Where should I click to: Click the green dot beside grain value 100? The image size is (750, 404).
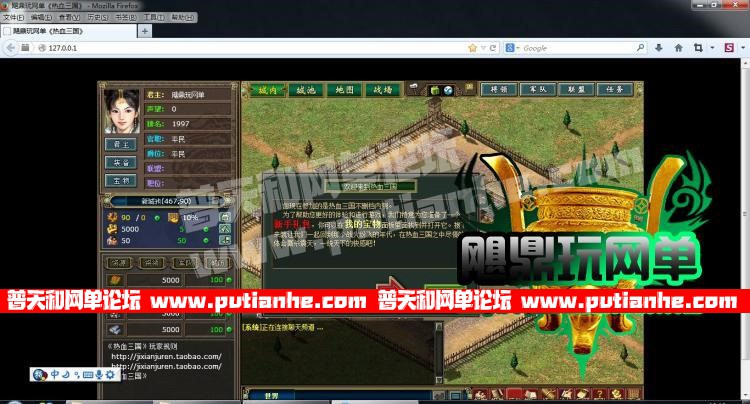pyautogui.click(x=230, y=280)
